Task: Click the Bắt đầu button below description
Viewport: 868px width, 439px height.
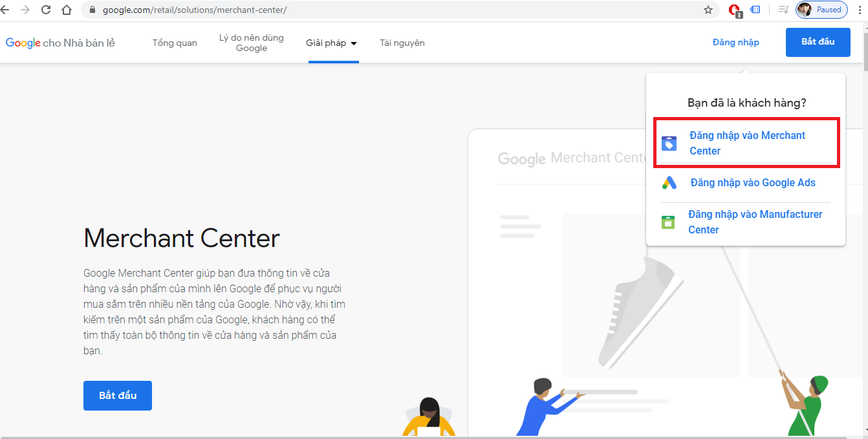Action: tap(118, 396)
